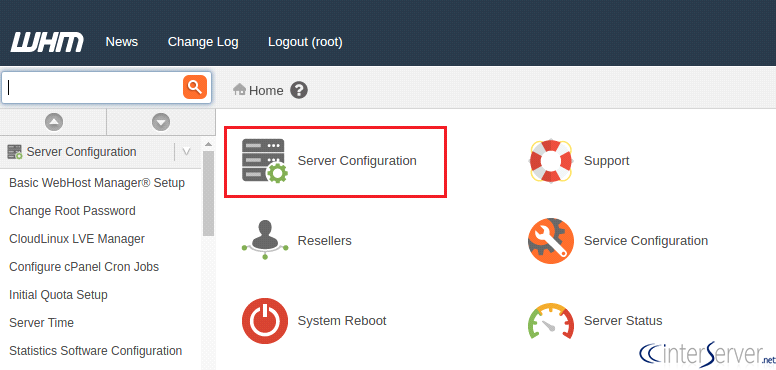776x370 pixels.
Task: Click the Support lifebuoy icon
Action: 551,161
